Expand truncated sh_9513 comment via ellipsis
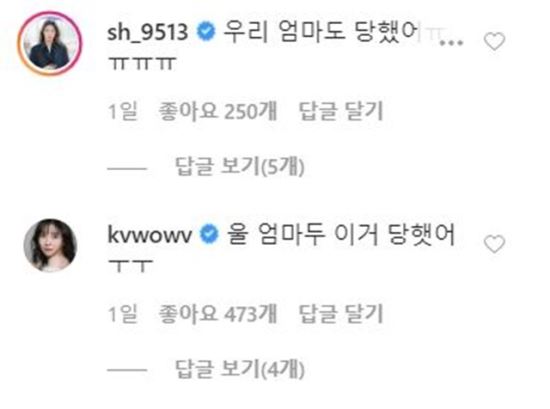The width and height of the screenshot is (550, 409). click(452, 42)
